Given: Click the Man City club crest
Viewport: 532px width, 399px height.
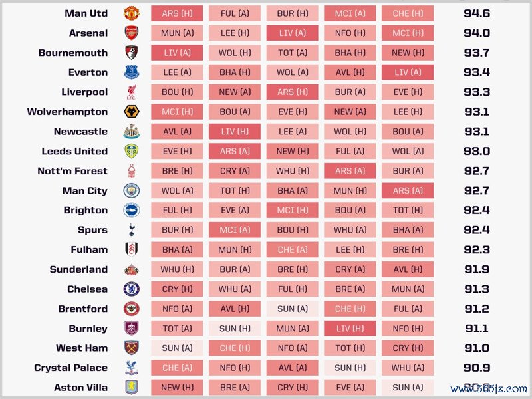Looking at the screenshot, I should (x=131, y=191).
